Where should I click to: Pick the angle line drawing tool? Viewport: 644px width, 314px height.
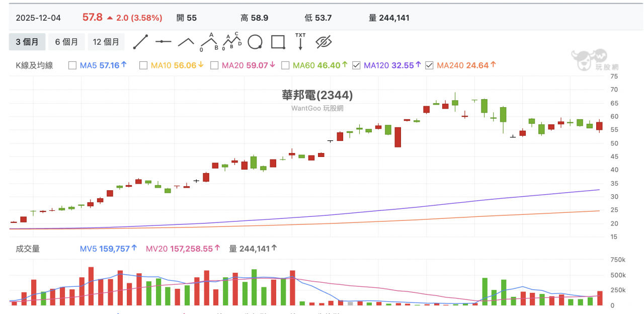point(187,42)
